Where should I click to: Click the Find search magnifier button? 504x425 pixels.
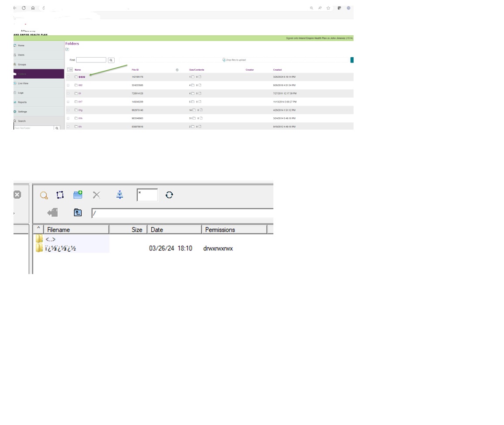click(111, 60)
